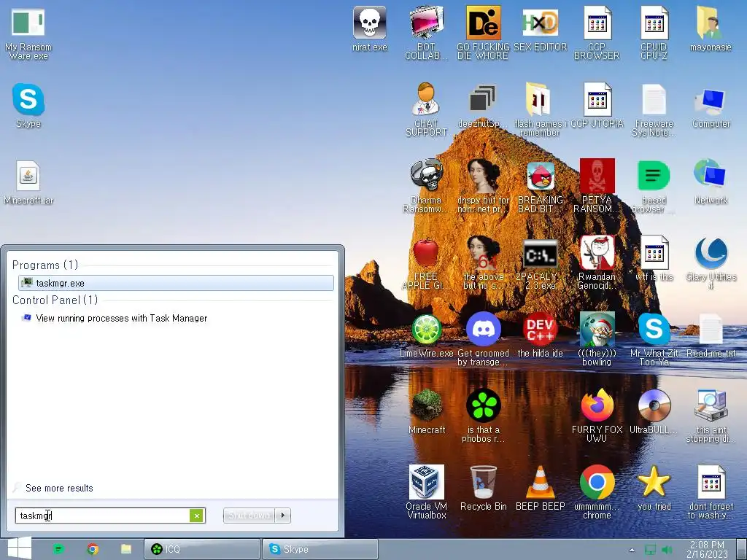747x560 pixels.
Task: Select the Network desktop icon
Action: [x=711, y=182]
